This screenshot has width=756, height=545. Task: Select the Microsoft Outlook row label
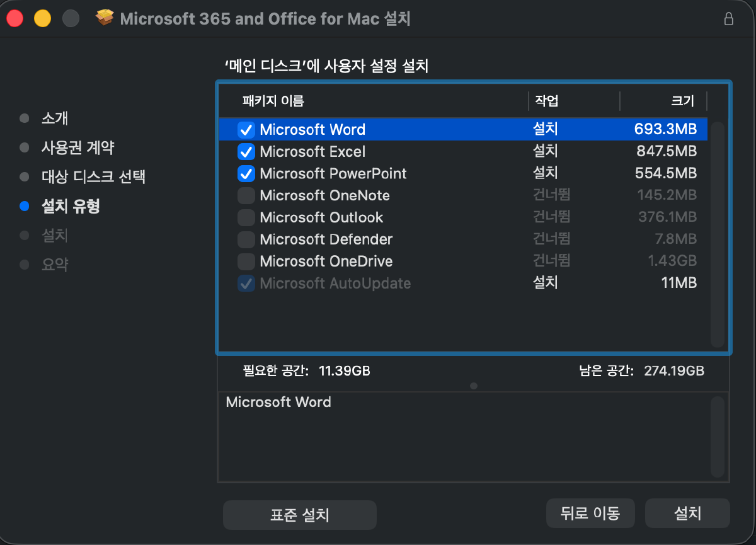(321, 217)
